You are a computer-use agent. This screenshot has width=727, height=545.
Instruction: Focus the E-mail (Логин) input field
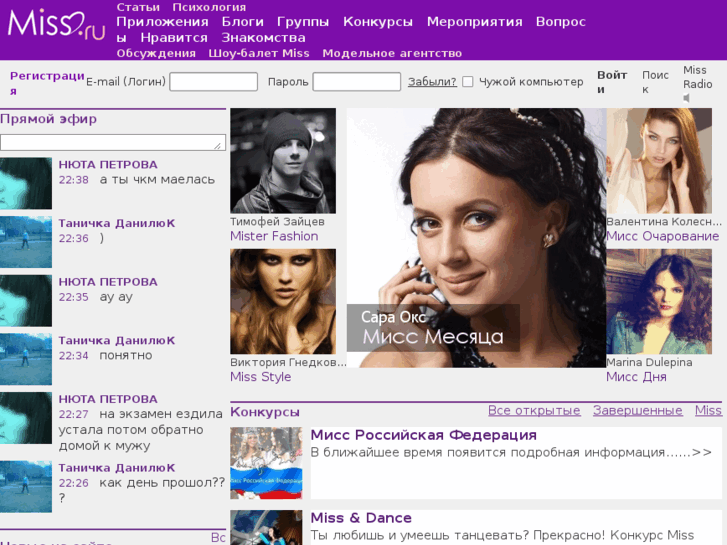tap(213, 82)
